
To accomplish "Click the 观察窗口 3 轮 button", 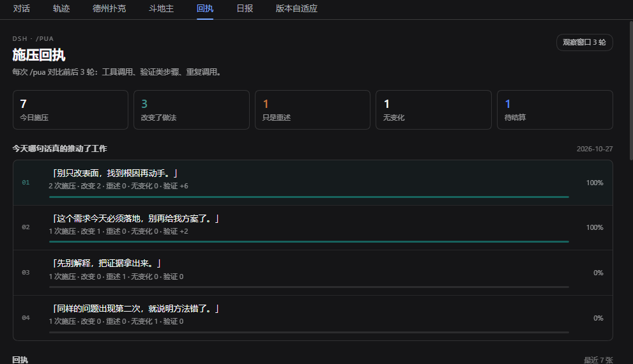I will point(584,42).
